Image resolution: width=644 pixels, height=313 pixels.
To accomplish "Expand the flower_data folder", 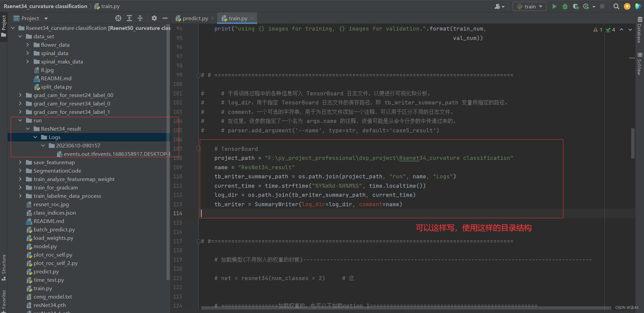I will (x=28, y=45).
